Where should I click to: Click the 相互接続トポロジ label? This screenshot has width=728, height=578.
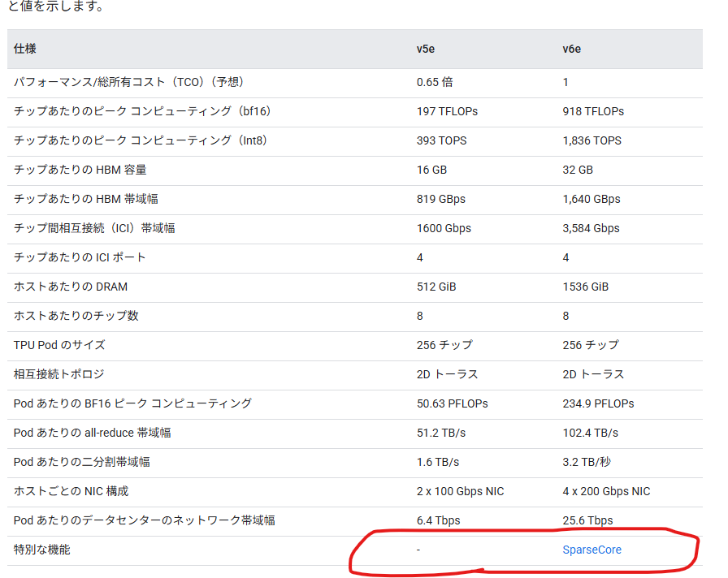[x=59, y=374]
